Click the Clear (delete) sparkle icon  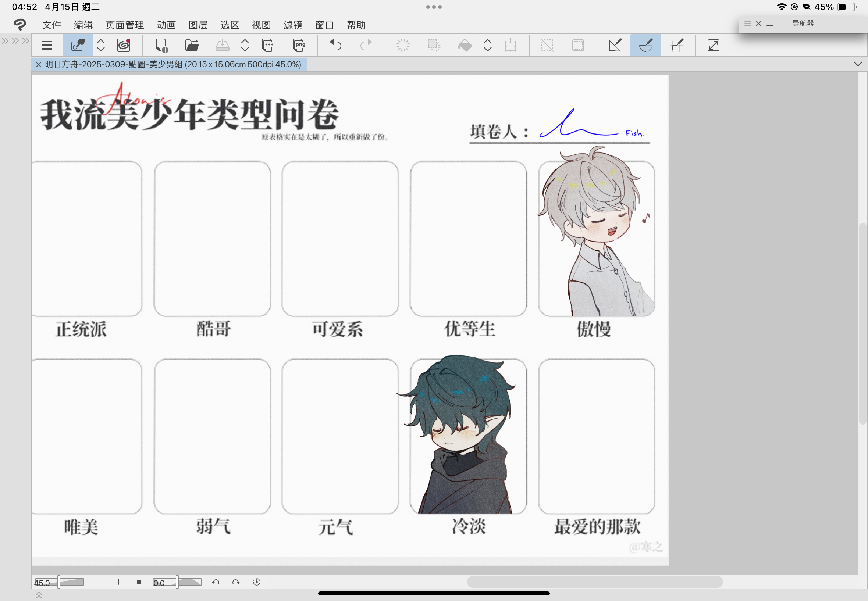click(403, 46)
